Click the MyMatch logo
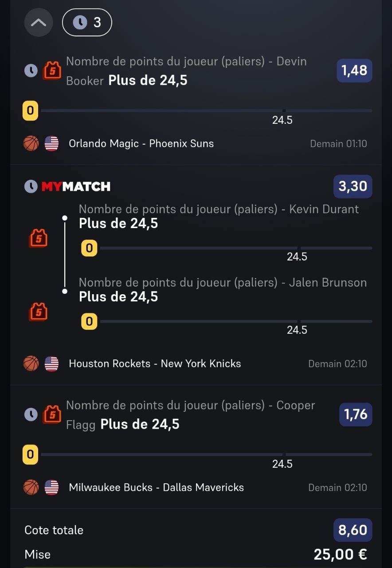This screenshot has height=568, width=392. click(x=76, y=187)
